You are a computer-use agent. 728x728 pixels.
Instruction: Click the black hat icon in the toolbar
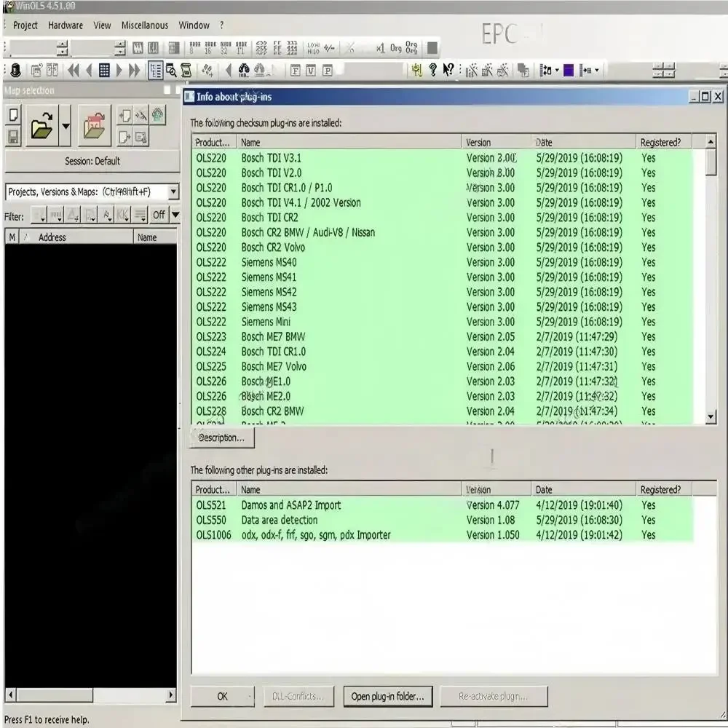pyautogui.click(x=15, y=70)
